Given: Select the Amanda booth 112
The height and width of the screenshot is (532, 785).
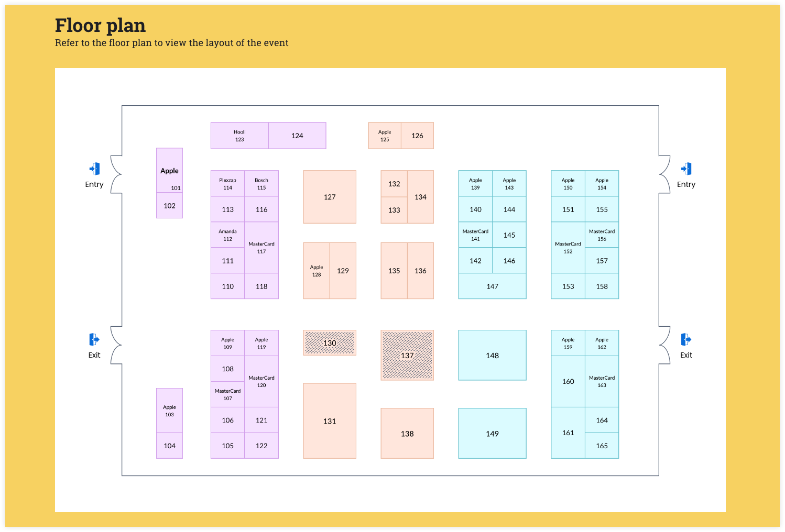Looking at the screenshot, I should coord(227,235).
